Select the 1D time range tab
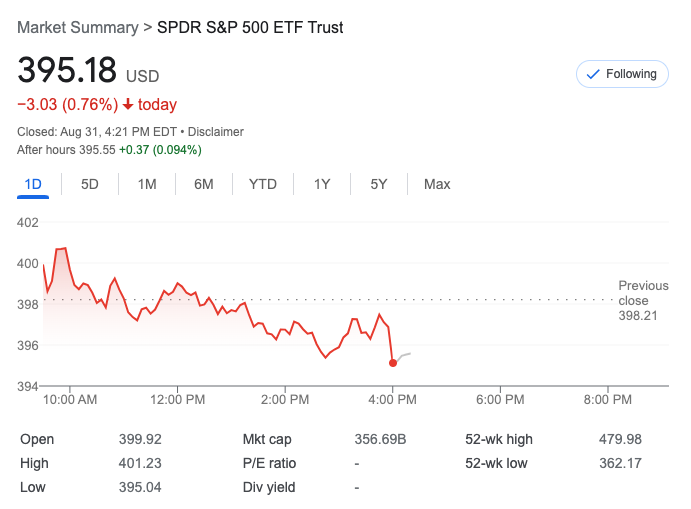Viewport: 691px width, 509px height. pos(33,184)
